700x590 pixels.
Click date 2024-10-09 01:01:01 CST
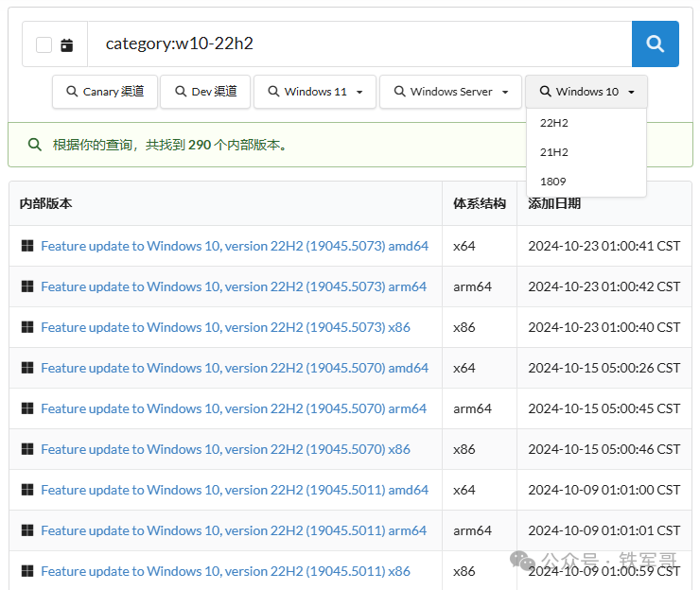pyautogui.click(x=604, y=530)
